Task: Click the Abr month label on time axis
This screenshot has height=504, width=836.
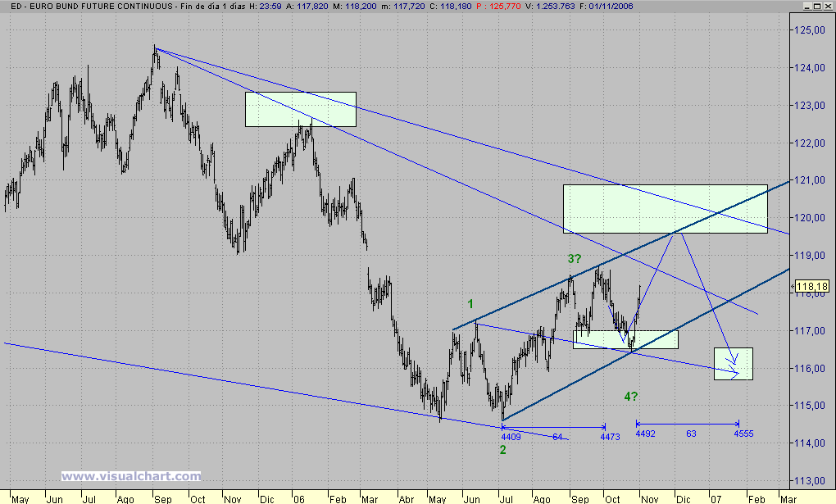Action: click(407, 499)
